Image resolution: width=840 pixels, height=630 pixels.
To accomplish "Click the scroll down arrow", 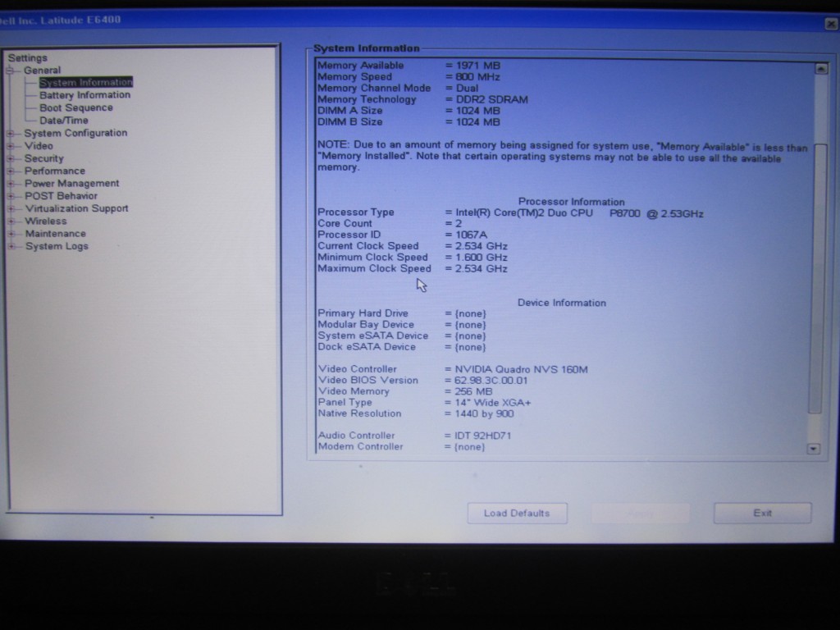I will (x=814, y=449).
